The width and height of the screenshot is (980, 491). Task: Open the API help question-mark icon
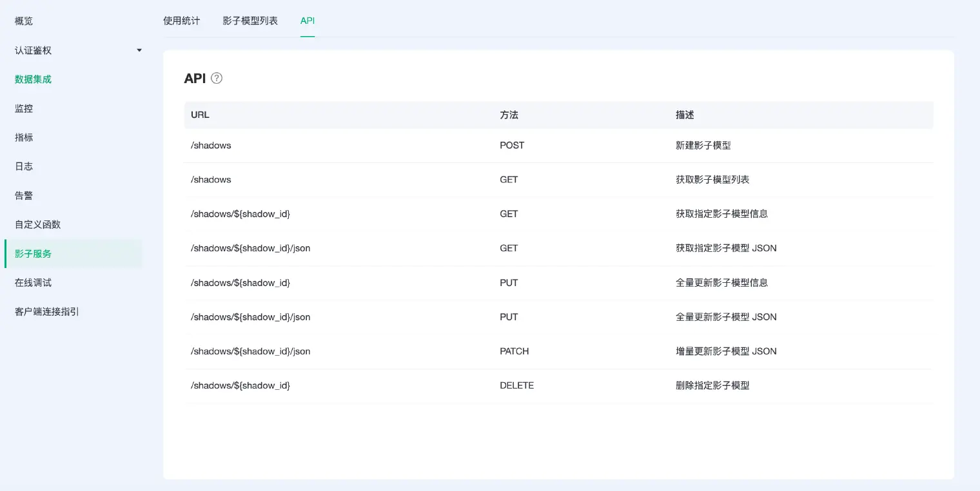click(217, 79)
